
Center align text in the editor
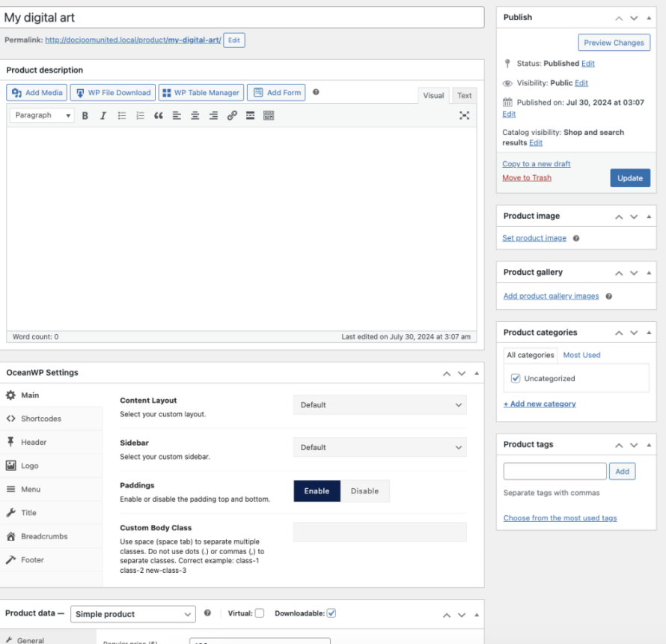click(x=195, y=115)
